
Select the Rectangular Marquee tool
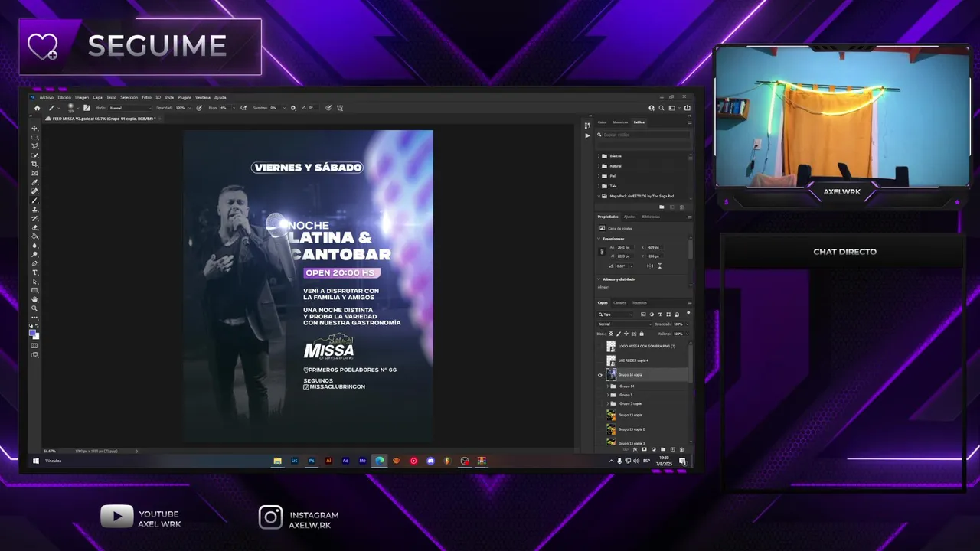(35, 137)
